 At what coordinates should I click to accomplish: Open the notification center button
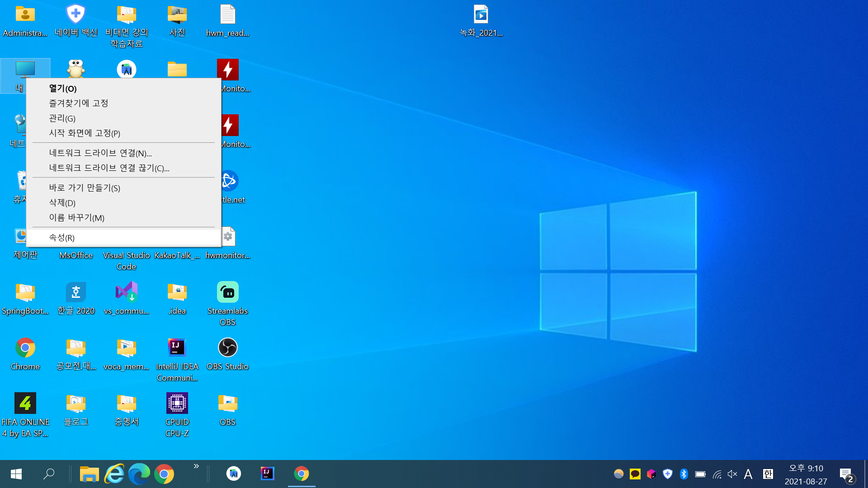[x=846, y=474]
